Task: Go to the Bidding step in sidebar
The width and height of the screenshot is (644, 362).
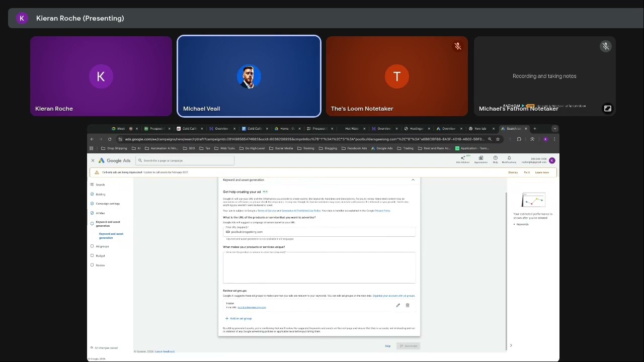Action: 101,194
